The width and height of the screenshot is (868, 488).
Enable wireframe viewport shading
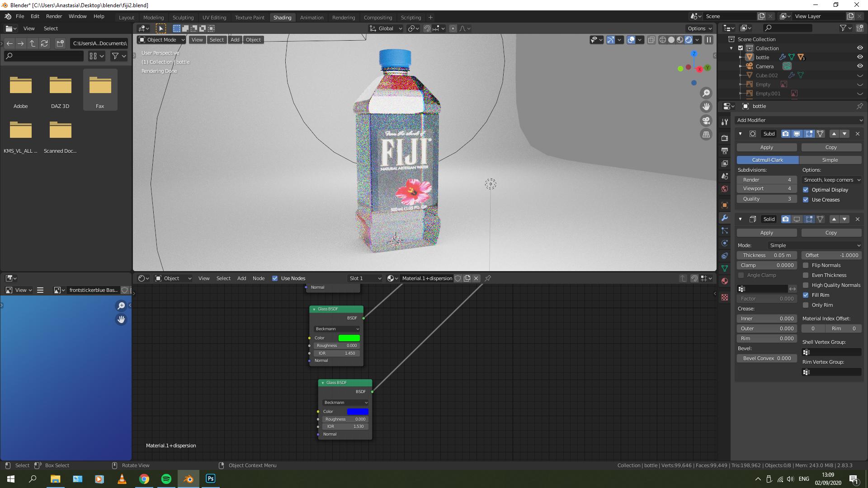663,40
